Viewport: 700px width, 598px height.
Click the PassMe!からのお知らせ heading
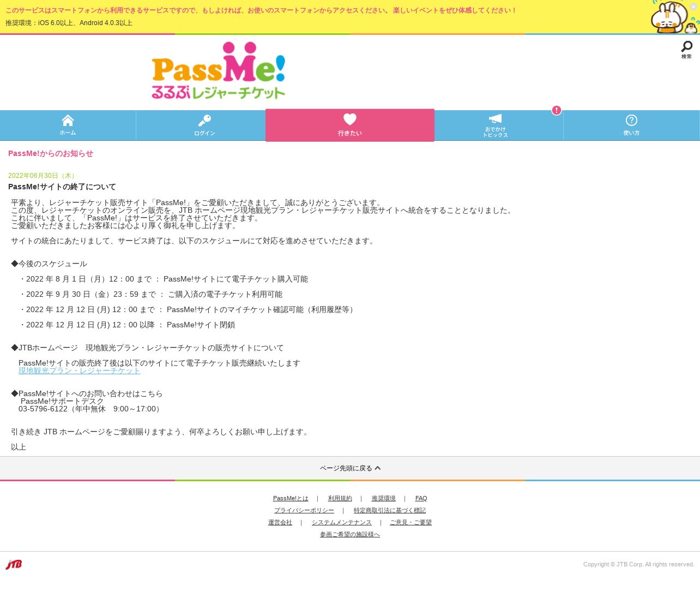coord(51,153)
